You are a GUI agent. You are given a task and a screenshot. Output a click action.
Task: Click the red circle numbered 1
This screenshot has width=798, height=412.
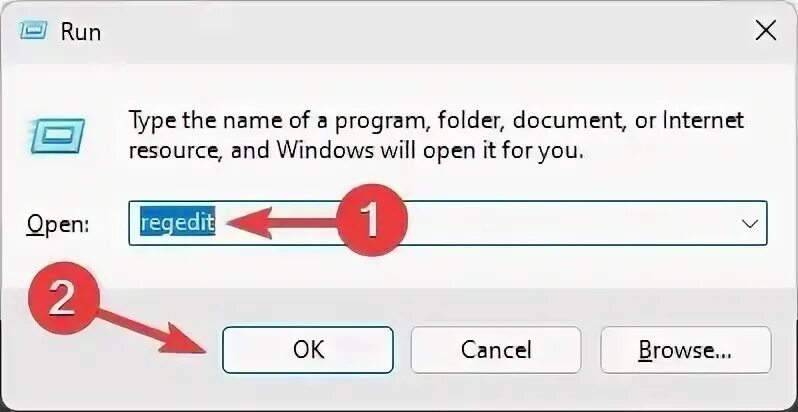372,220
